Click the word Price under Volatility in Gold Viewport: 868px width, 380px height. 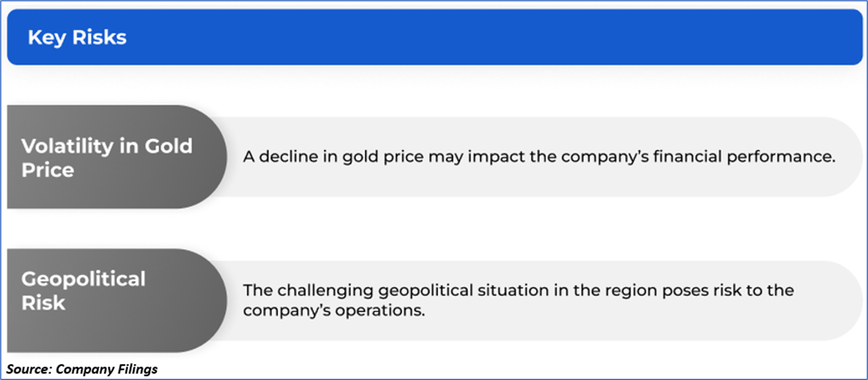(48, 170)
